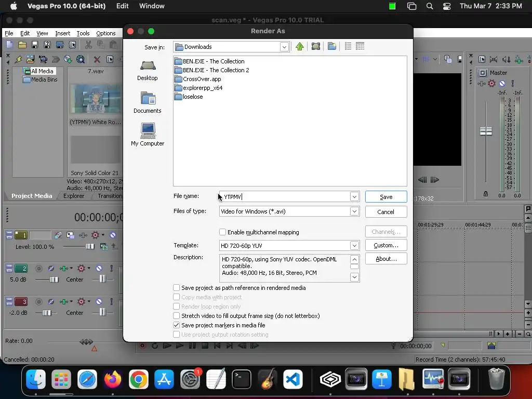The height and width of the screenshot is (399, 532).
Task: Switch to the Explorer tab
Action: 74,196
